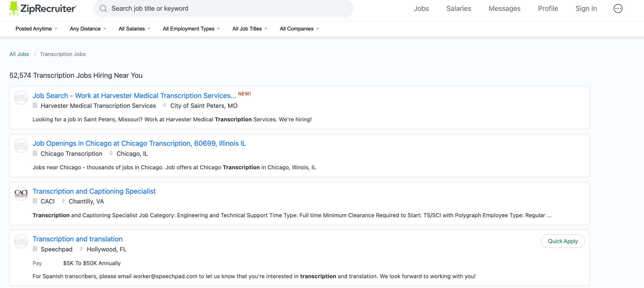Focus the job title or keyword search field
Image resolution: width=644 pixels, height=288 pixels.
(x=223, y=9)
